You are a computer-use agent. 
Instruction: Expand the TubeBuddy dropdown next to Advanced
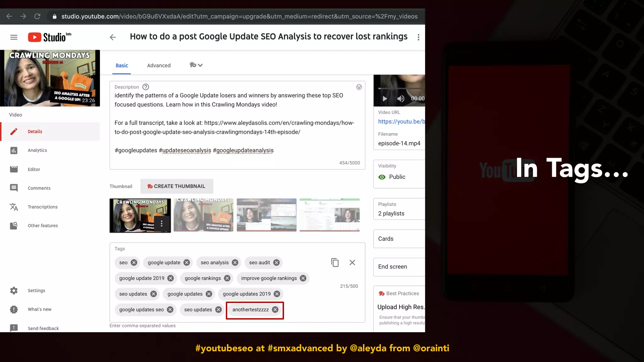tap(196, 65)
